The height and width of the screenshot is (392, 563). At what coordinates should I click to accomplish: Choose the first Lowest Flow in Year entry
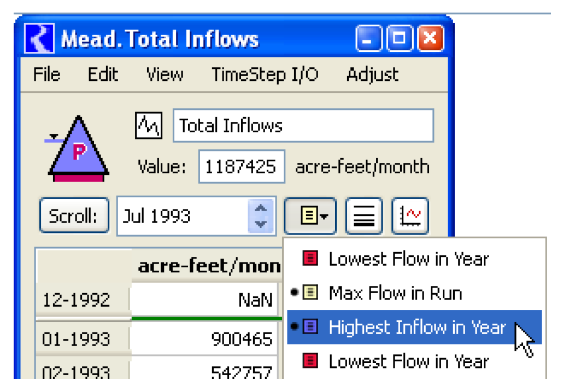tap(408, 259)
